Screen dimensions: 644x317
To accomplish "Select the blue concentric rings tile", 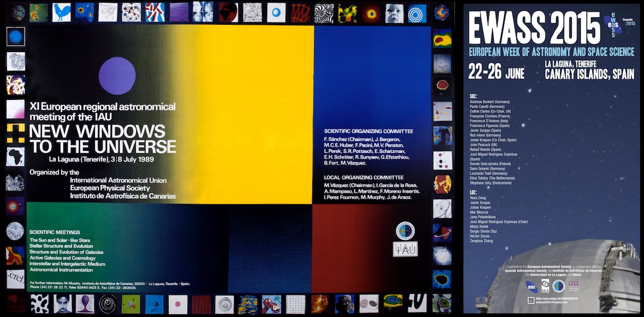I will pos(417,13).
